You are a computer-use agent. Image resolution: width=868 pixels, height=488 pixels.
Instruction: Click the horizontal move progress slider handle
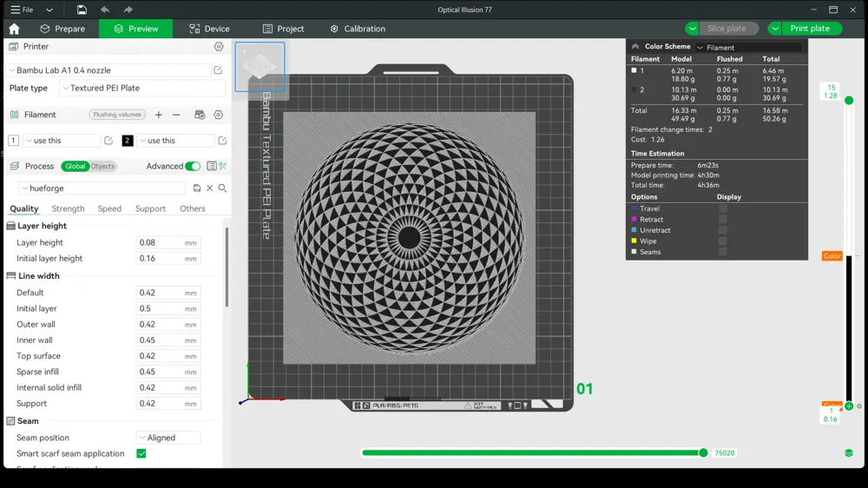tap(703, 453)
